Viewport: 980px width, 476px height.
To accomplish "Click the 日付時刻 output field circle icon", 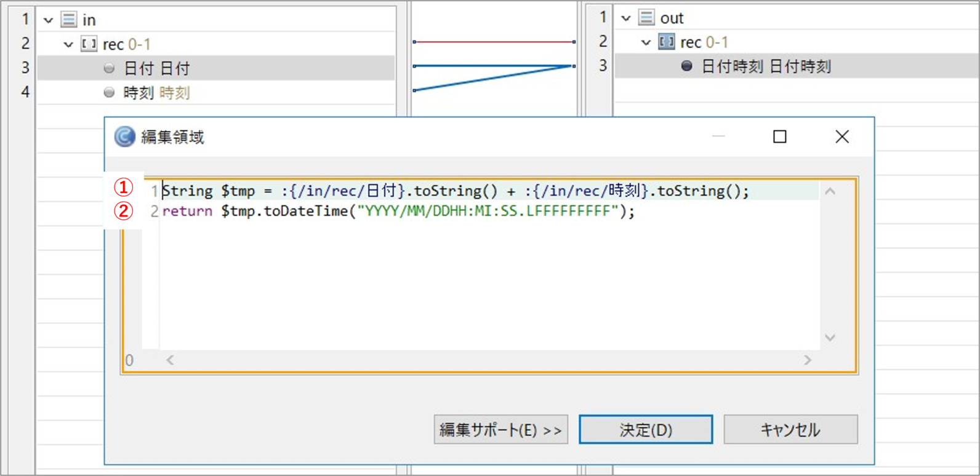I will 686,66.
